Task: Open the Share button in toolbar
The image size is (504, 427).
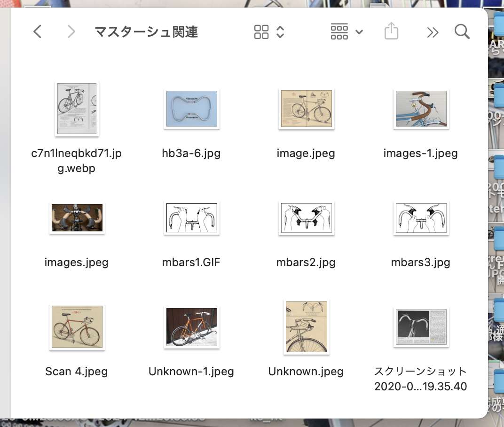Action: click(x=391, y=32)
